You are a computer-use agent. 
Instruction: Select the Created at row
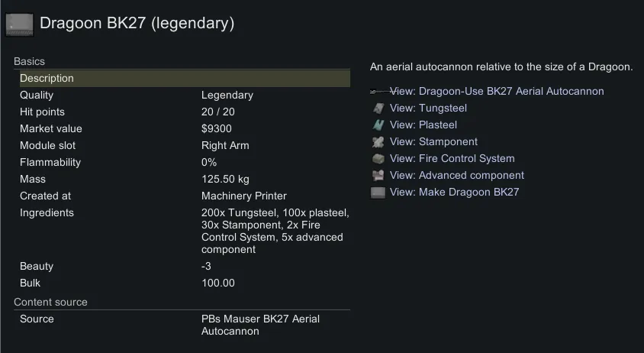click(x=185, y=196)
